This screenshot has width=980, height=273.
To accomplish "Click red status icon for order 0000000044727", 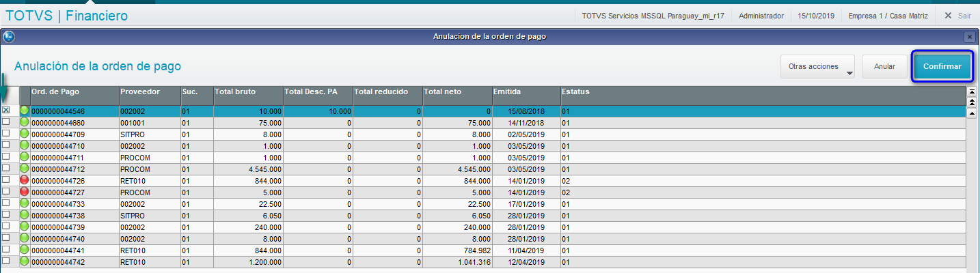I will [25, 192].
